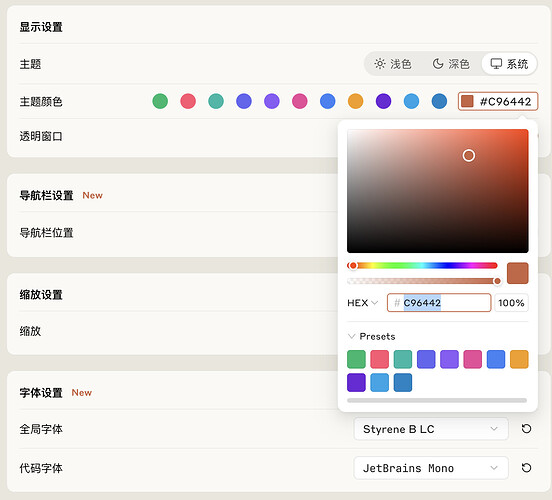Viewport: 552px width, 500px height.
Task: Reset the code font JetBrains Mono
Action: (526, 468)
